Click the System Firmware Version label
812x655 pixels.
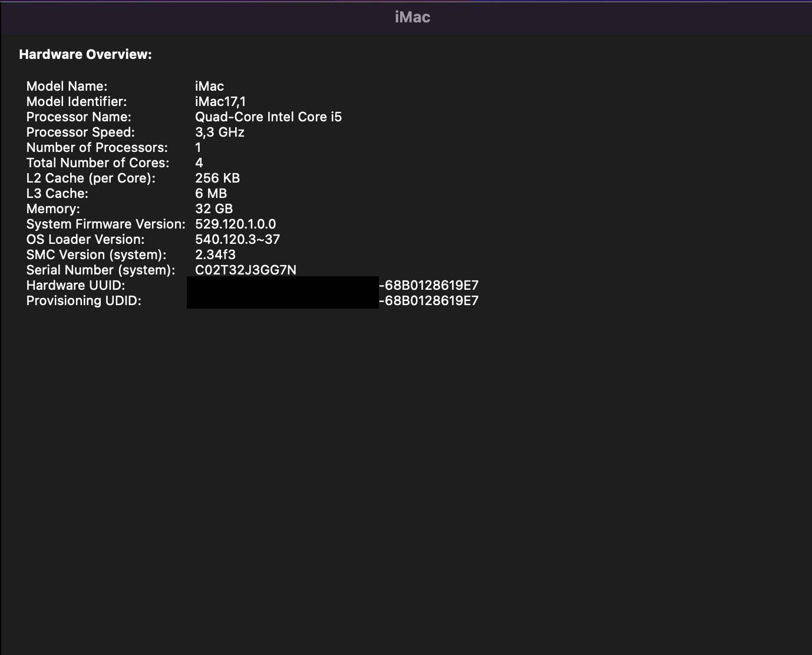105,224
